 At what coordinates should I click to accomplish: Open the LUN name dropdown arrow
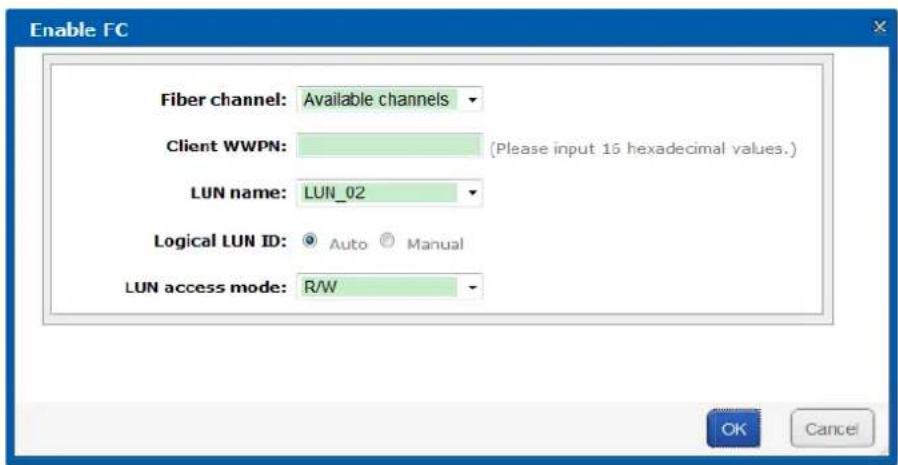[472, 193]
